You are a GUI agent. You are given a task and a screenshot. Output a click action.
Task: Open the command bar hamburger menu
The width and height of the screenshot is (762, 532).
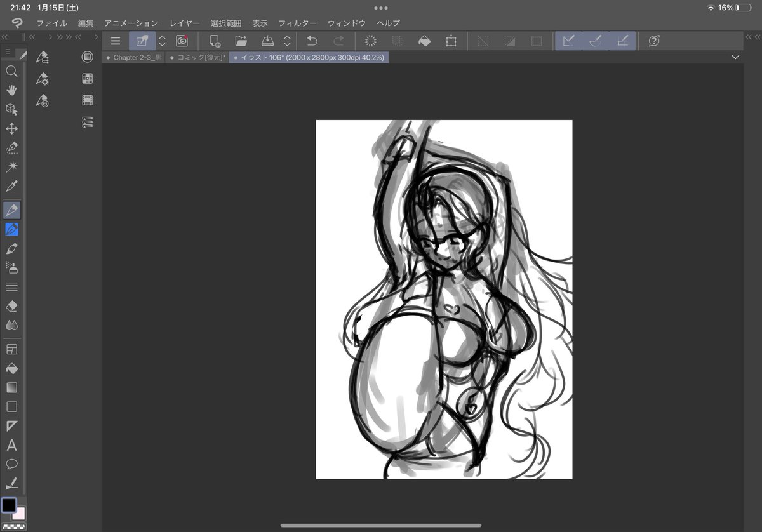[115, 41]
